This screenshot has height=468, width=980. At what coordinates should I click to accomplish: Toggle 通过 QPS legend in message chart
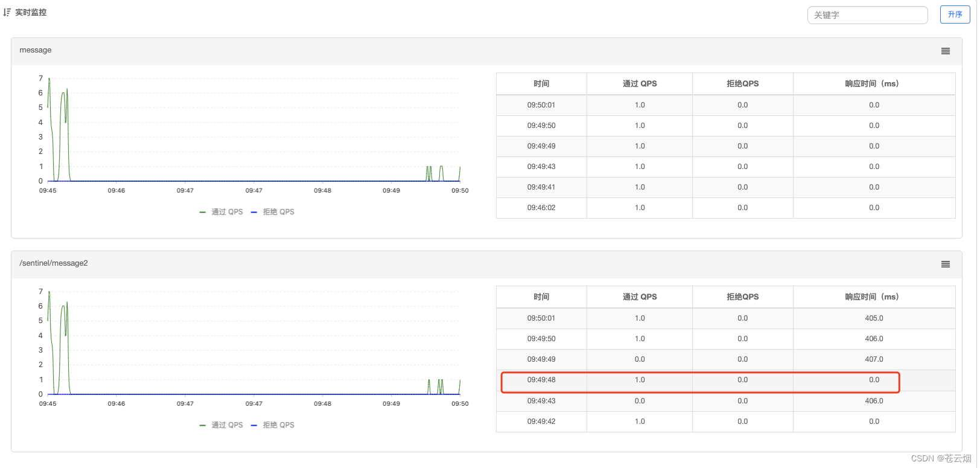pyautogui.click(x=221, y=212)
